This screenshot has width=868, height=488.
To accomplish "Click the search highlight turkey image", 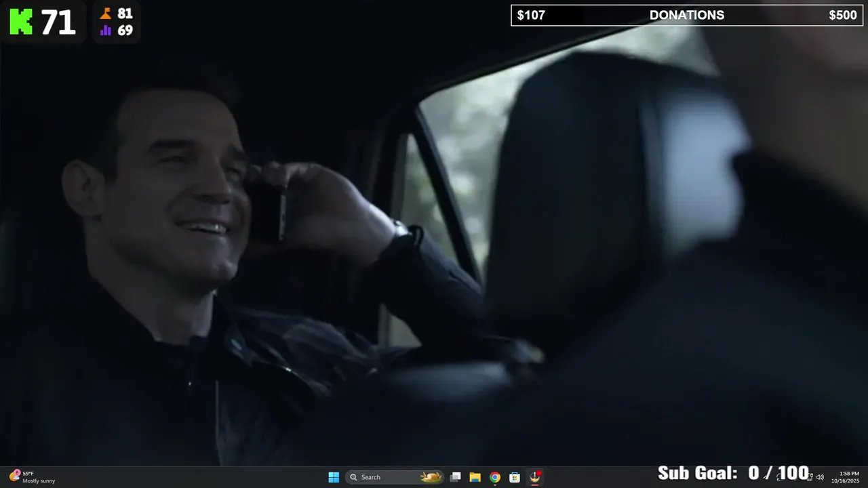I will click(431, 477).
